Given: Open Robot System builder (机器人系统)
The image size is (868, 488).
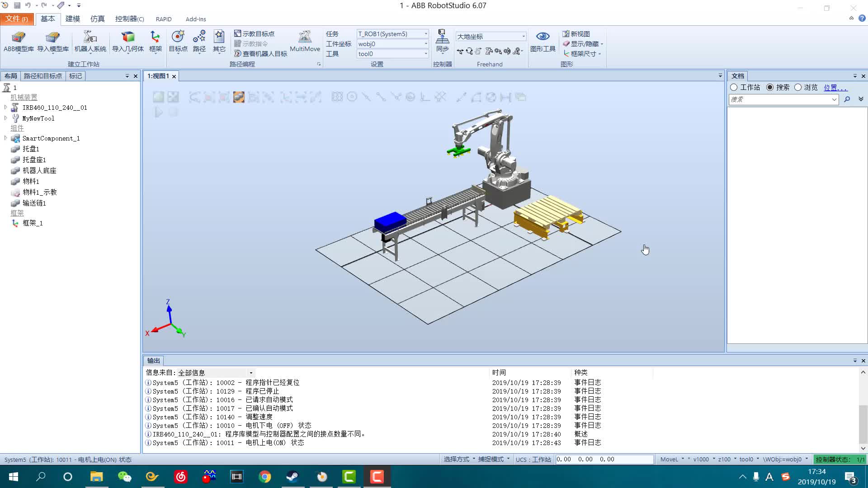Looking at the screenshot, I should tap(90, 42).
